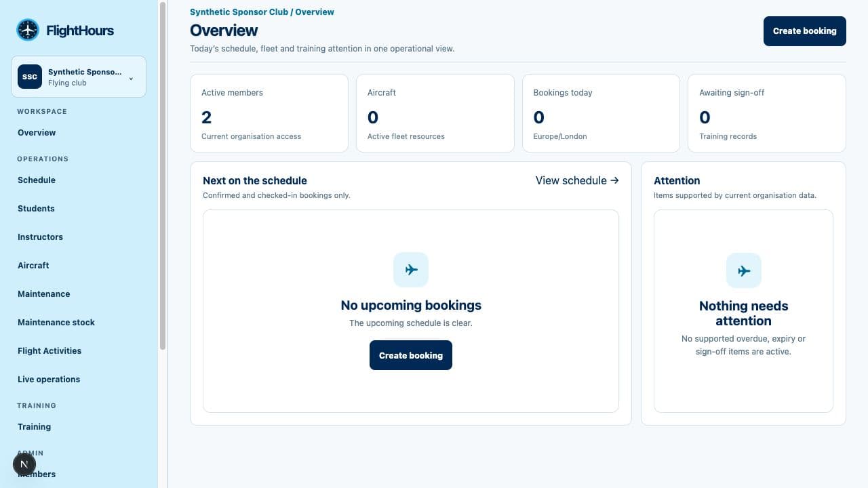Open Live operations

[x=49, y=380]
